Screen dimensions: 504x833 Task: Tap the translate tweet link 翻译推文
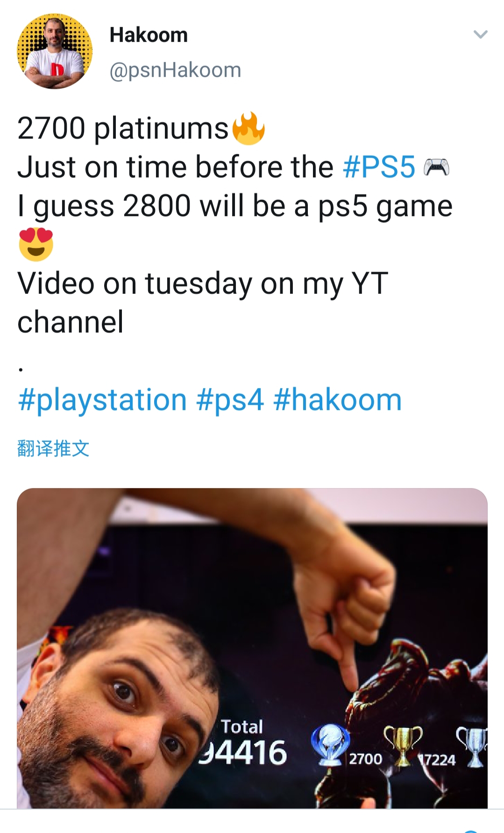pos(53,448)
